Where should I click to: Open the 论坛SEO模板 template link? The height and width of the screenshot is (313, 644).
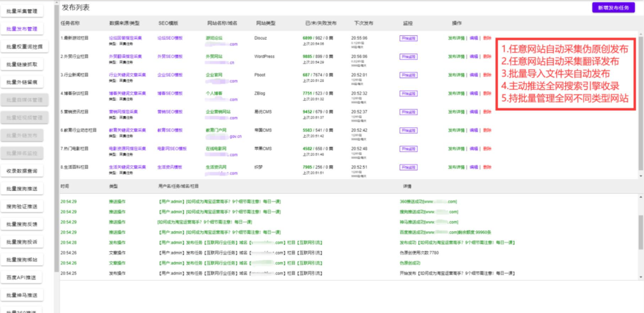(170, 38)
